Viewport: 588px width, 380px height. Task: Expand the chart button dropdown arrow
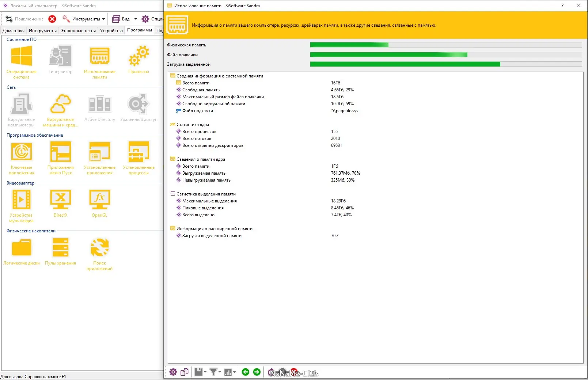pyautogui.click(x=234, y=372)
